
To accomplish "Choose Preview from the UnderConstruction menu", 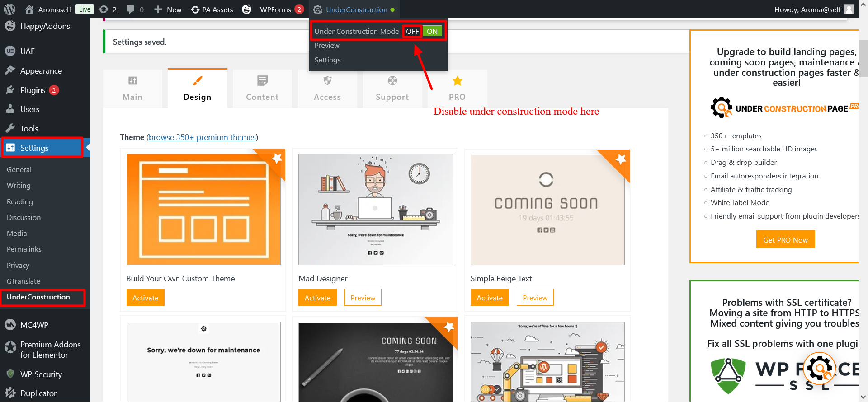I will (x=327, y=46).
